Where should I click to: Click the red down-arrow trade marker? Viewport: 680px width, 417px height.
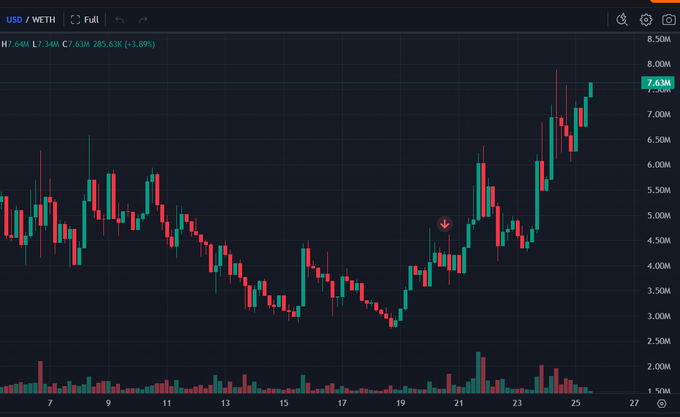point(445,224)
